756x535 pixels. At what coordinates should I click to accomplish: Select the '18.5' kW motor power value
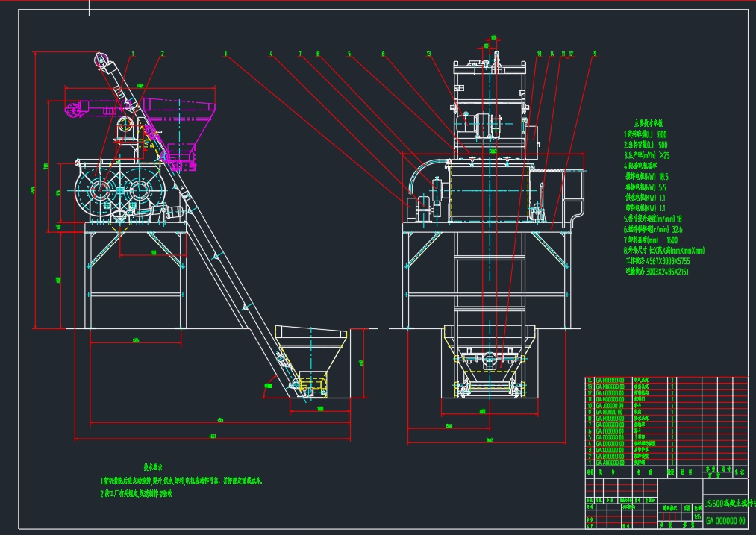(663, 177)
